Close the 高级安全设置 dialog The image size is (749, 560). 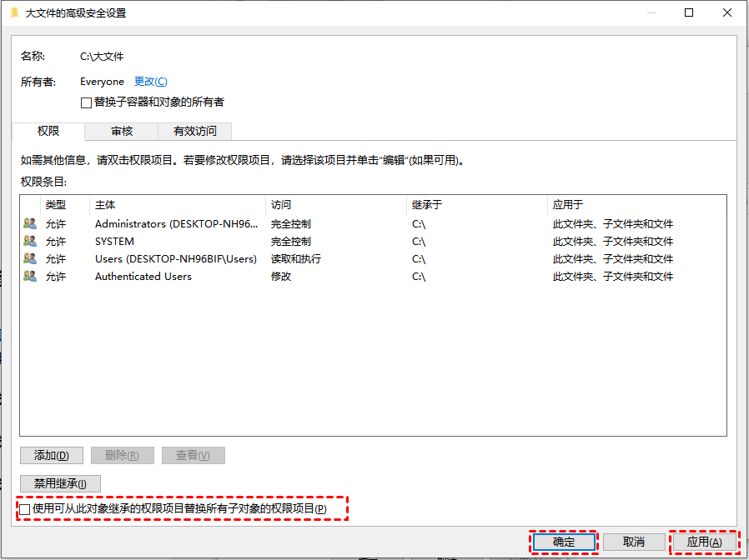click(727, 12)
